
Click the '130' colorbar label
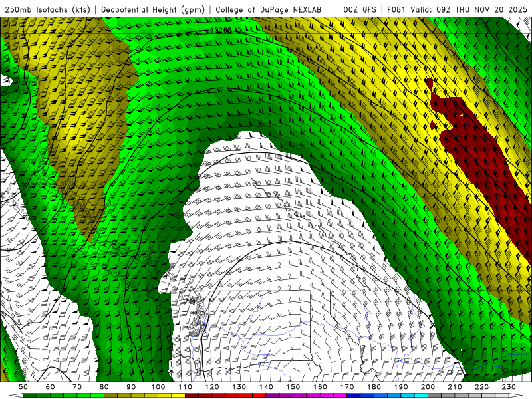[x=239, y=387]
